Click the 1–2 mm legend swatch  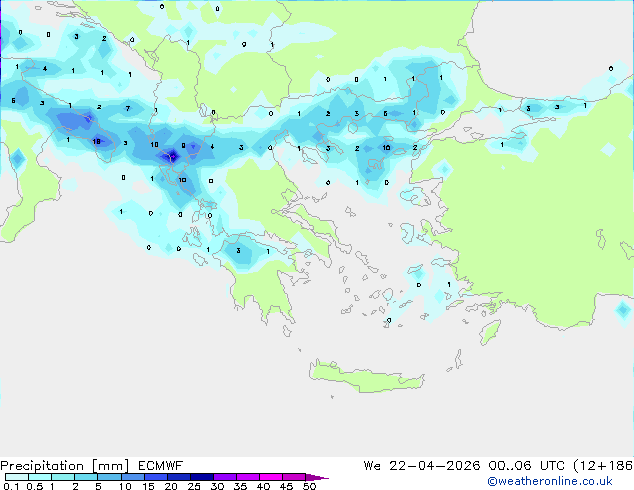pos(63,477)
